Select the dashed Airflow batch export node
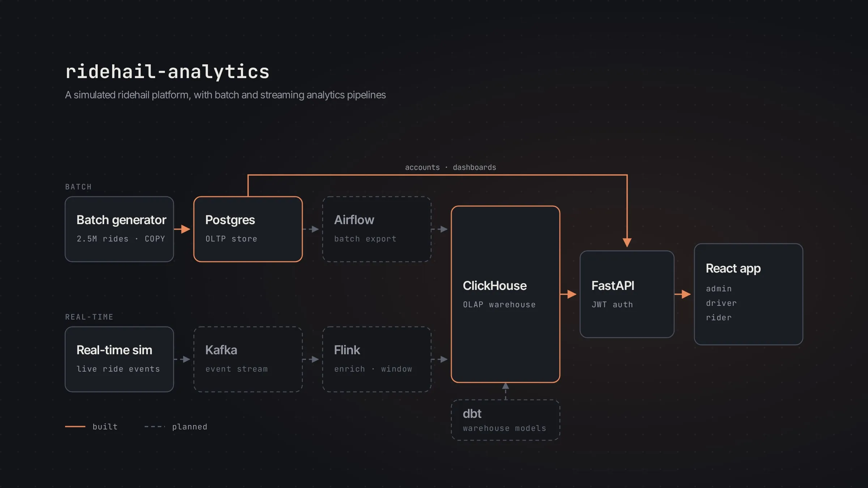This screenshot has width=868, height=488. coord(377,229)
